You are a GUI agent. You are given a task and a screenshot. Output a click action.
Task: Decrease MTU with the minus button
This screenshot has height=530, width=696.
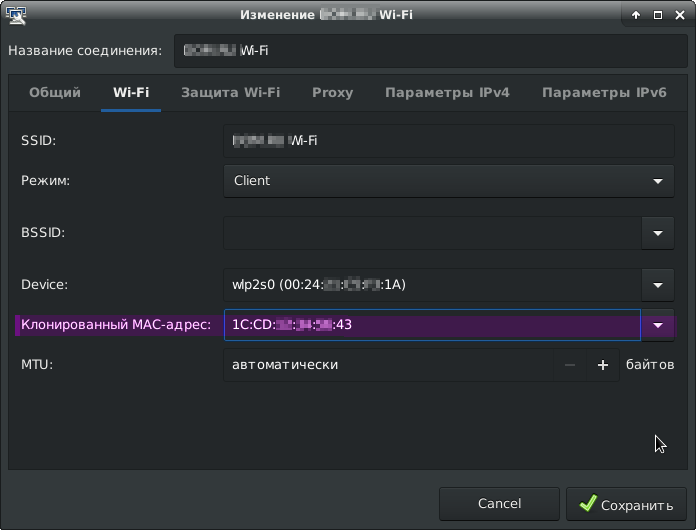(x=570, y=365)
